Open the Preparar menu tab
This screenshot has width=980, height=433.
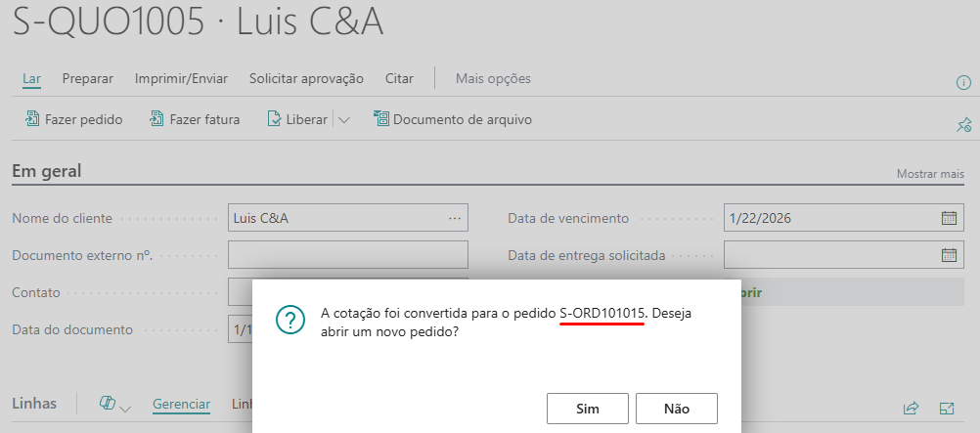(88, 78)
